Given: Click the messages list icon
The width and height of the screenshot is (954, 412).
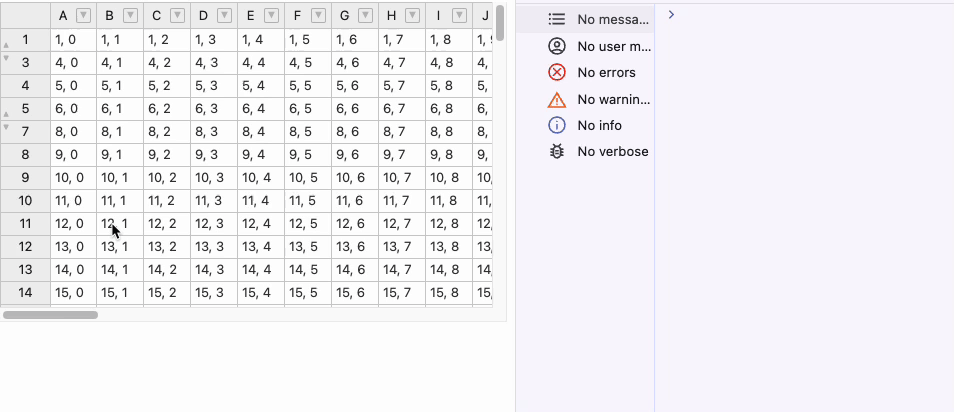Looking at the screenshot, I should pos(557,19).
